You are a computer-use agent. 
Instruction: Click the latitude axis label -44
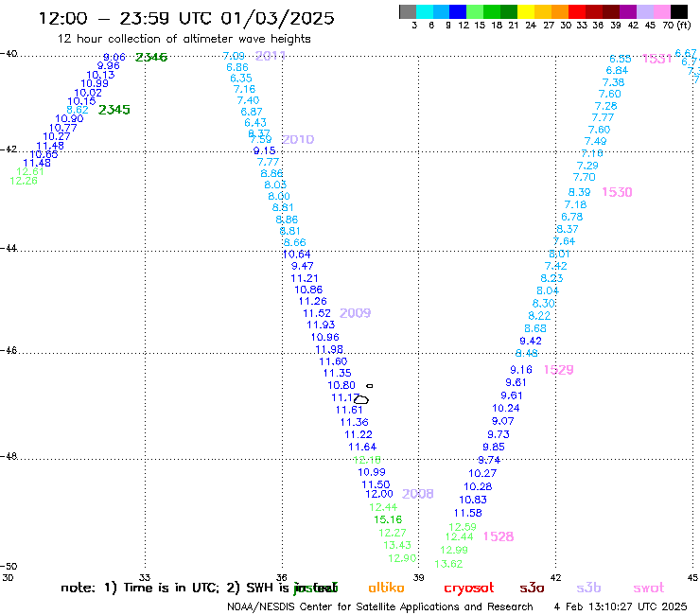[9, 248]
